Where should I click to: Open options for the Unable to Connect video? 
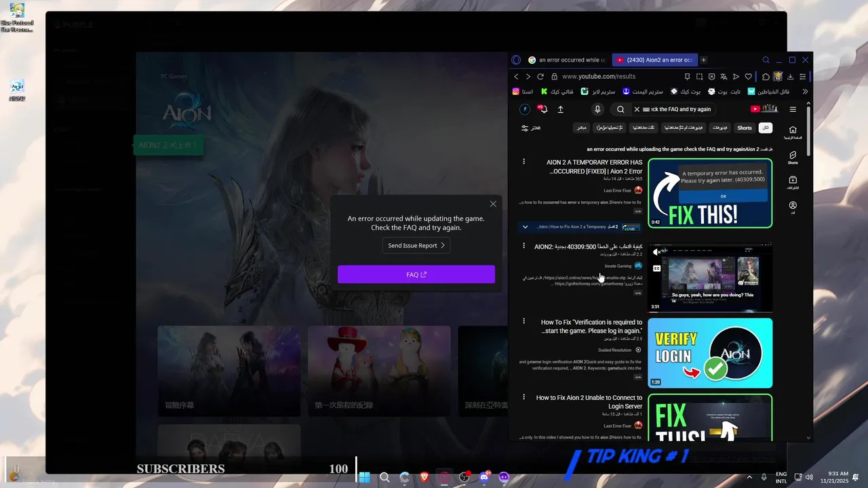(524, 396)
